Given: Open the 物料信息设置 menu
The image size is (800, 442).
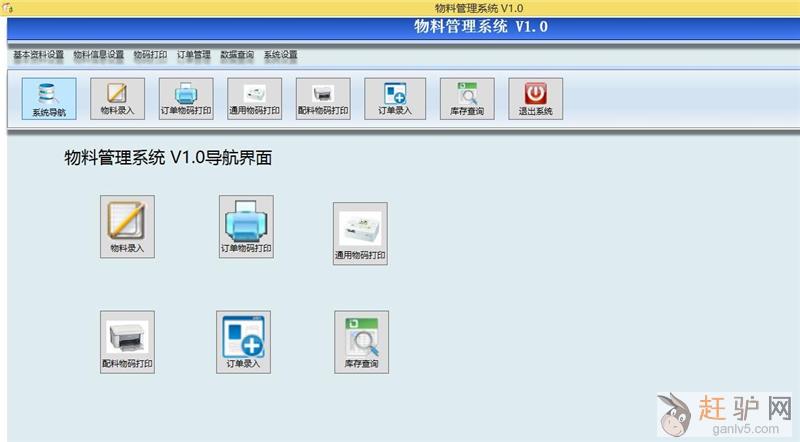Looking at the screenshot, I should tap(98, 55).
